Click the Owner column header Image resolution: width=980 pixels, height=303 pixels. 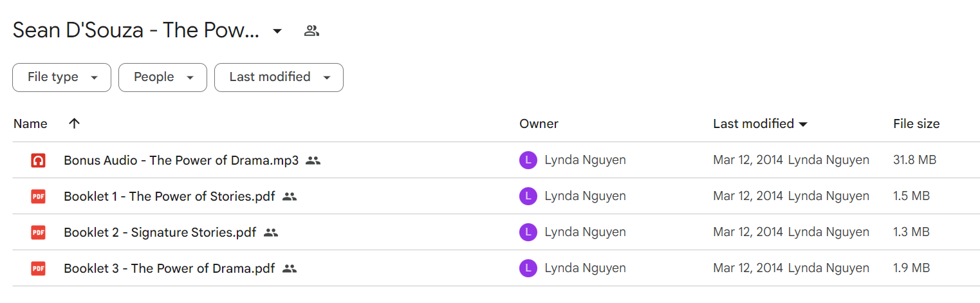(539, 124)
